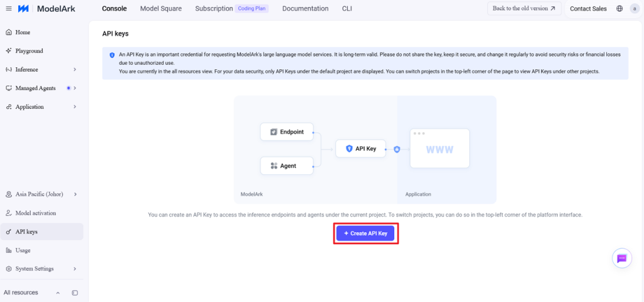Open the All resources project dropdown
Viewport: 644px width, 302px height.
click(x=31, y=293)
